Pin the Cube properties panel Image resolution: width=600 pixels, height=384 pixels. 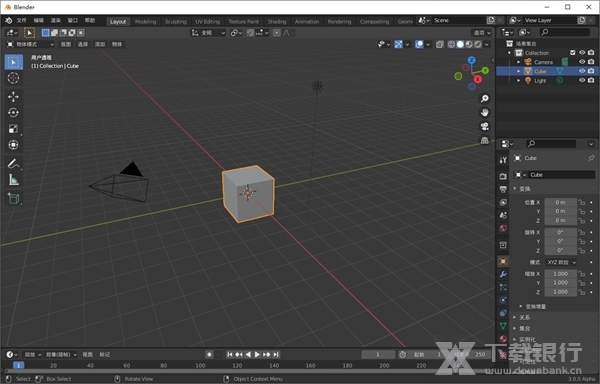(591, 158)
